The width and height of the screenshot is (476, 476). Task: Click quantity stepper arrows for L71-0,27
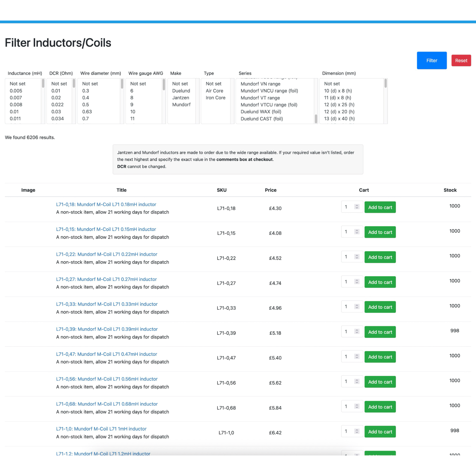pyautogui.click(x=357, y=281)
